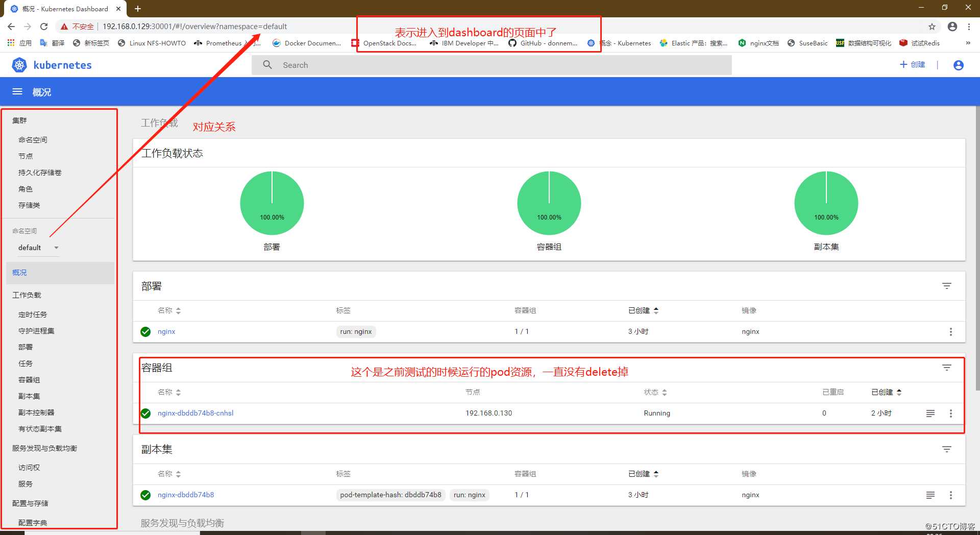Viewport: 980px width, 535px height.
Task: Select 概况 overview in sidebar
Action: 60,273
